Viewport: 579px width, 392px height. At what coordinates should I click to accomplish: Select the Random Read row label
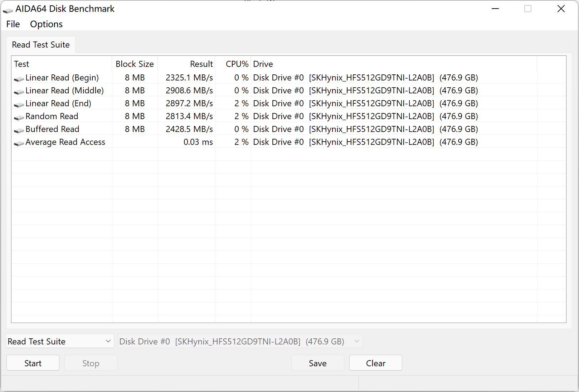(52, 116)
